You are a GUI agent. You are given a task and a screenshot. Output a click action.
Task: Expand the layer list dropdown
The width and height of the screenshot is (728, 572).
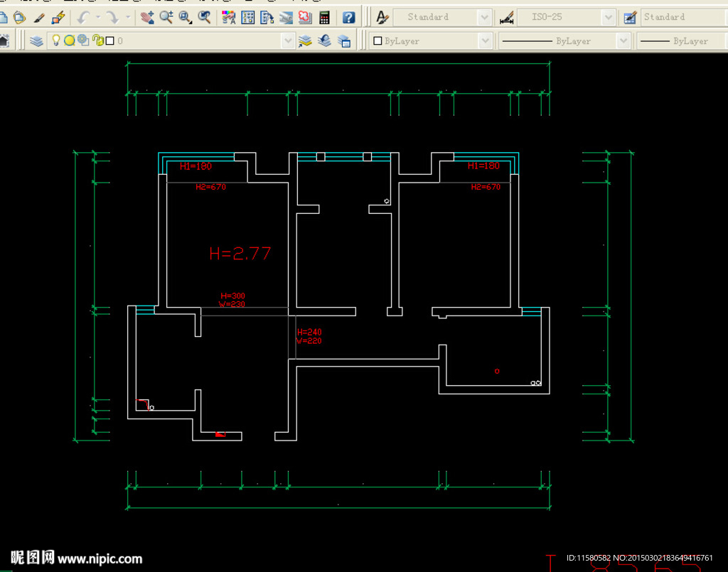pyautogui.click(x=287, y=41)
